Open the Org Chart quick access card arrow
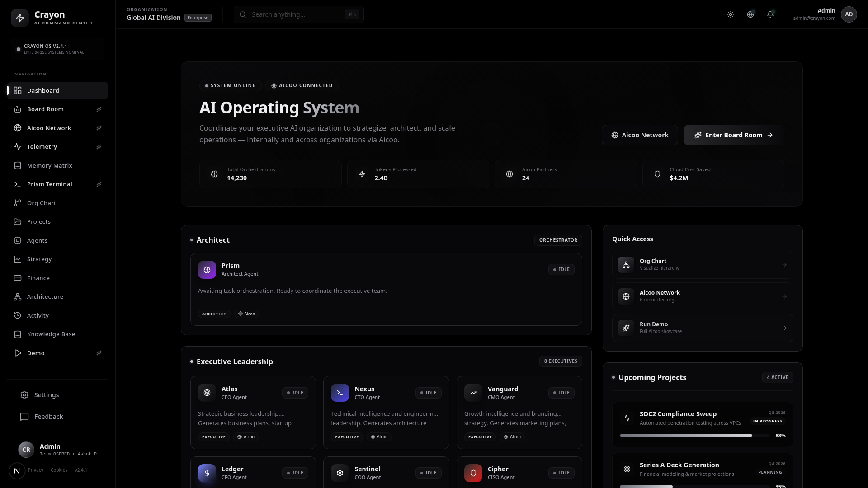 [784, 265]
